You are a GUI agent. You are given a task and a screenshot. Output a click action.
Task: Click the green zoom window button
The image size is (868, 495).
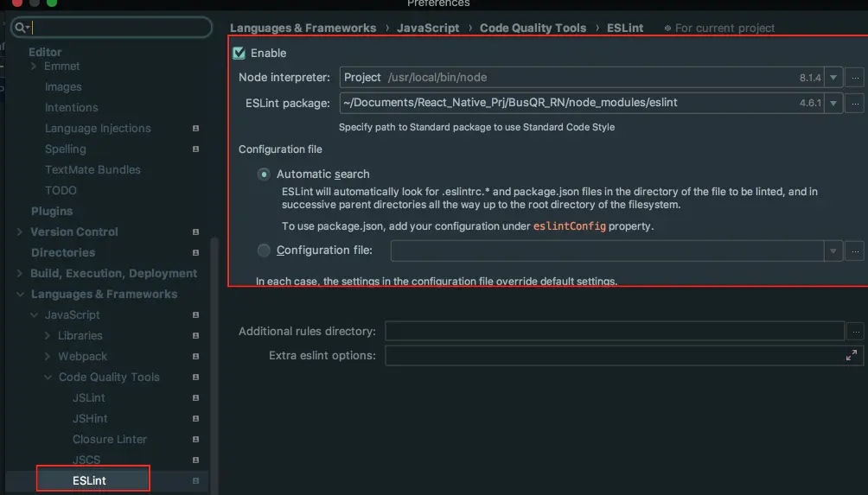(x=52, y=3)
